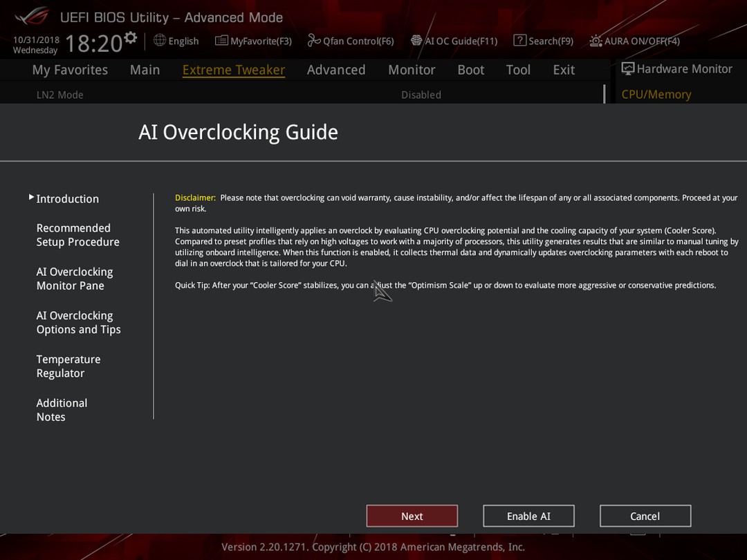The height and width of the screenshot is (560, 747).
Task: Open Recommended Setup Procedure section
Action: point(78,235)
